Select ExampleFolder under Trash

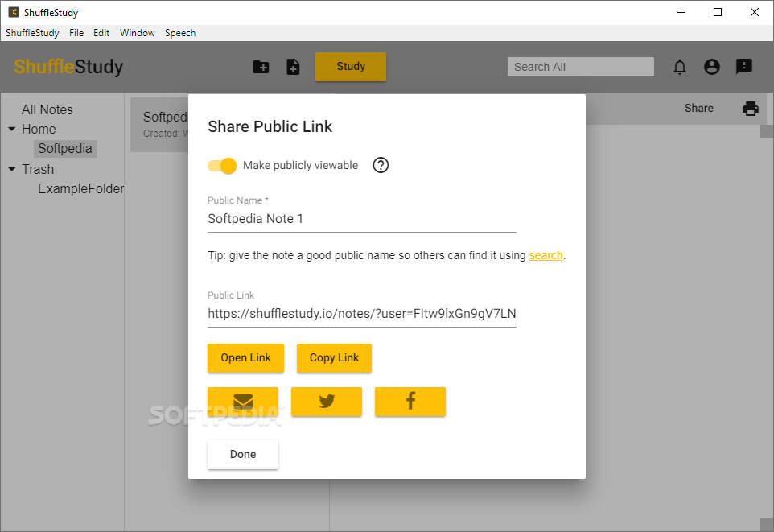point(80,188)
